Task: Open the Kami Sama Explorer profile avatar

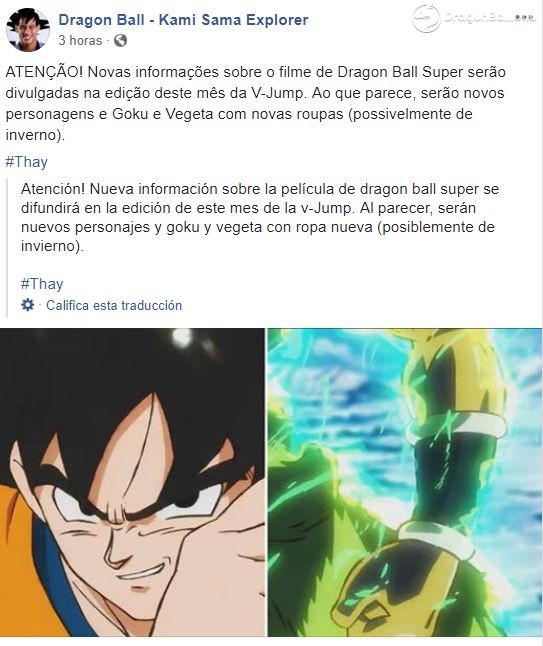Action: [x=28, y=30]
